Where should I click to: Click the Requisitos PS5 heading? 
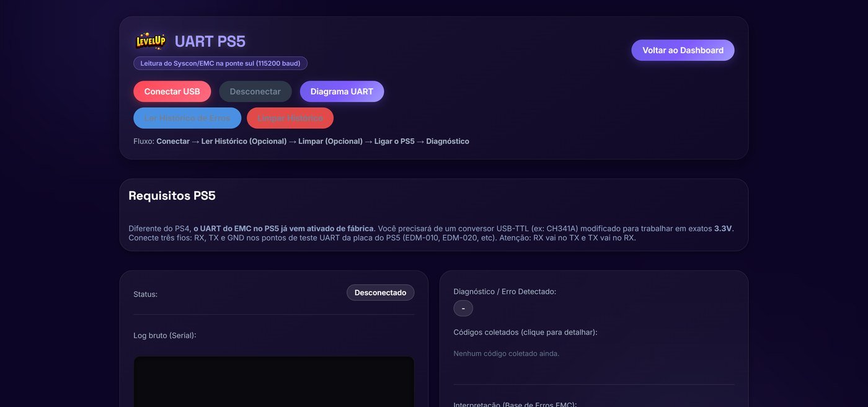[172, 195]
